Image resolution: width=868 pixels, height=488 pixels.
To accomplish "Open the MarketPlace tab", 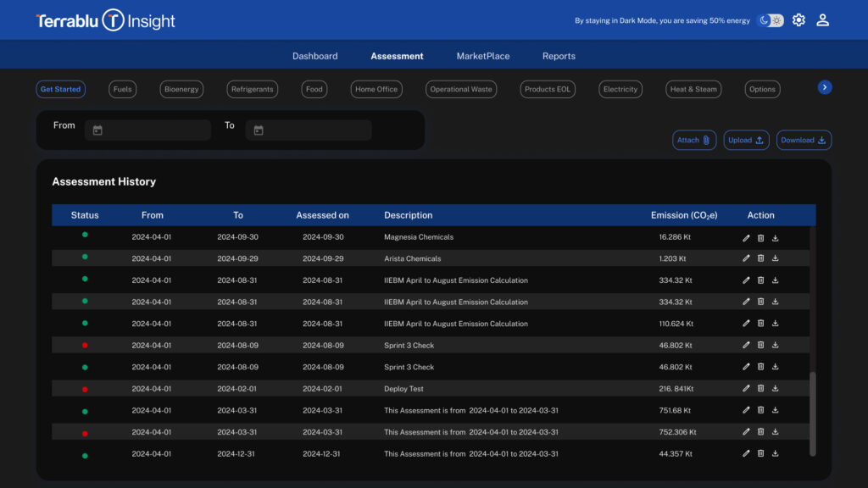I will click(x=483, y=56).
